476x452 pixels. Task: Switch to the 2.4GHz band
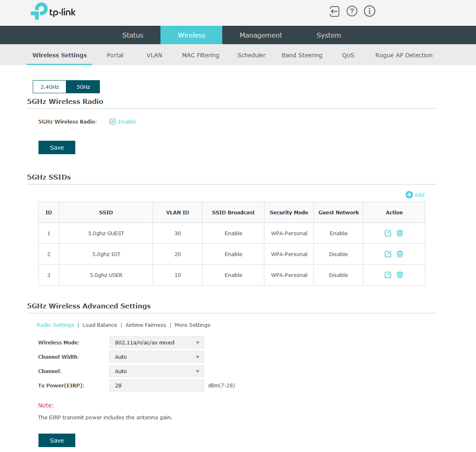[x=50, y=87]
